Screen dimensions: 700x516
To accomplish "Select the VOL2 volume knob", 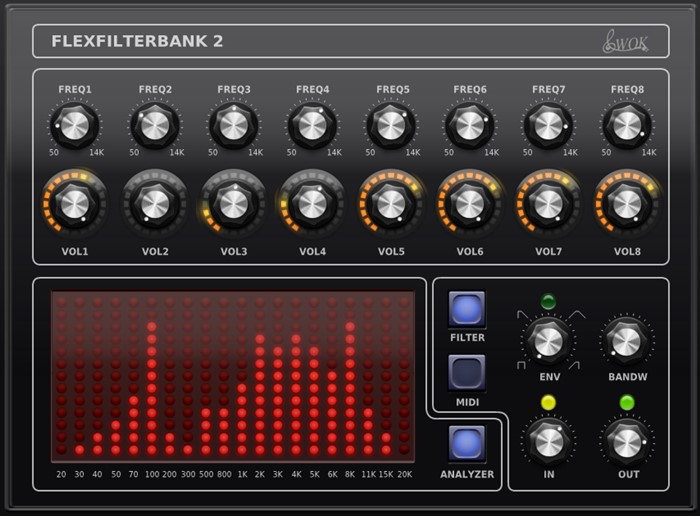I will click(154, 203).
